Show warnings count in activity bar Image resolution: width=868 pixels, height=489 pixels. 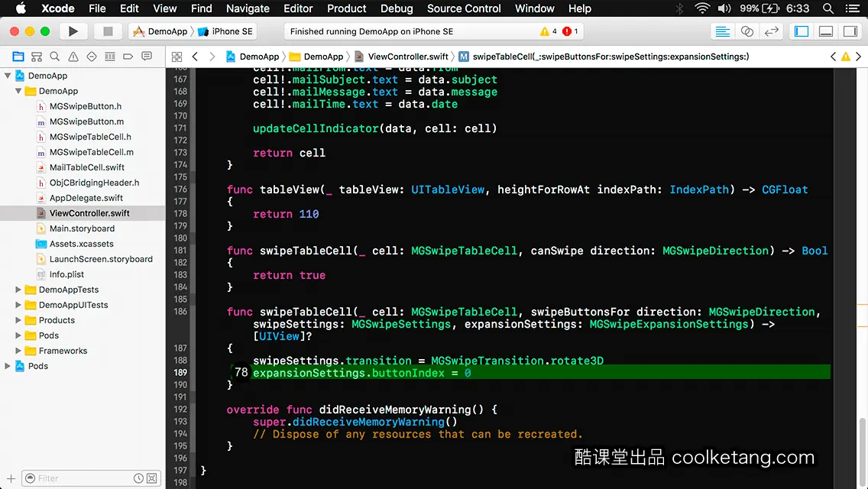pyautogui.click(x=548, y=31)
